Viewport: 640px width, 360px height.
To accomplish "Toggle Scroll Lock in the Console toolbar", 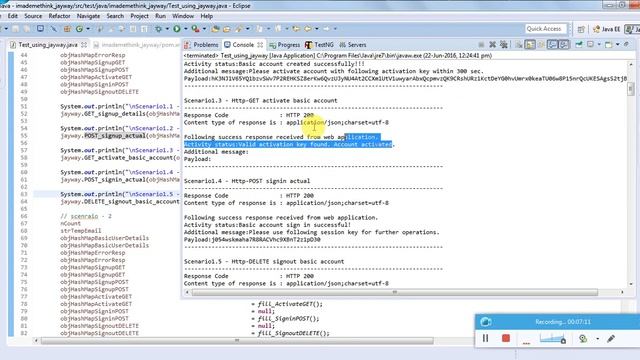I will pos(530,44).
